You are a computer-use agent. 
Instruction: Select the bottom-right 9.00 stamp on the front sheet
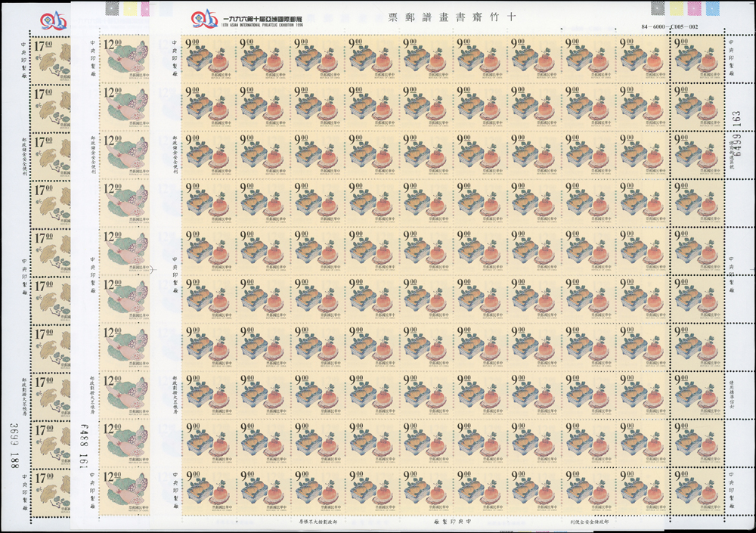(694, 491)
